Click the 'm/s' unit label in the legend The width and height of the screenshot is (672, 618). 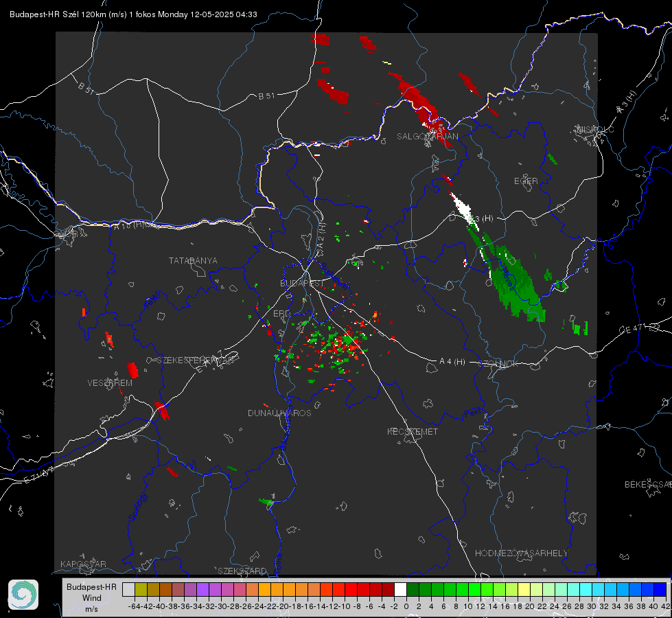click(x=91, y=608)
